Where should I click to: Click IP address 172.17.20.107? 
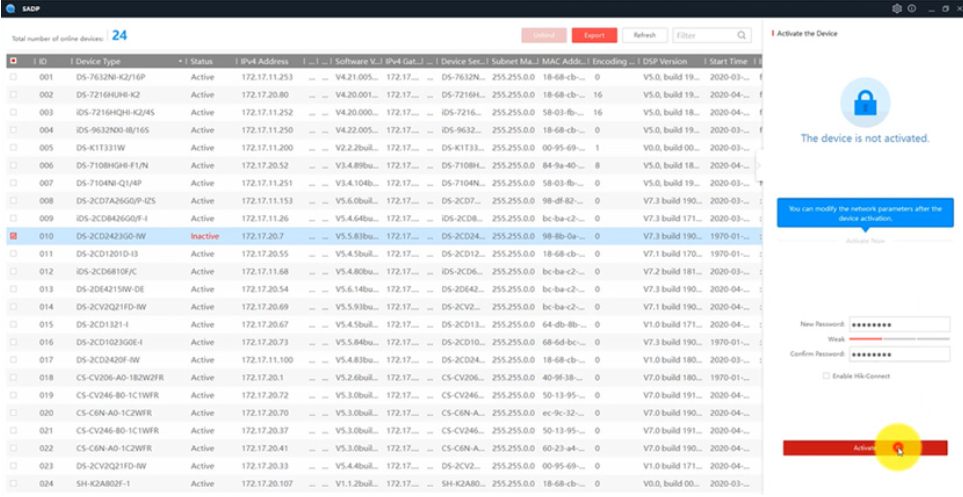coord(267,483)
